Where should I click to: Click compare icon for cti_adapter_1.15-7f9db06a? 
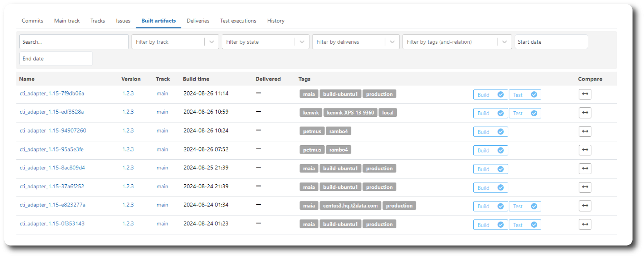(585, 94)
